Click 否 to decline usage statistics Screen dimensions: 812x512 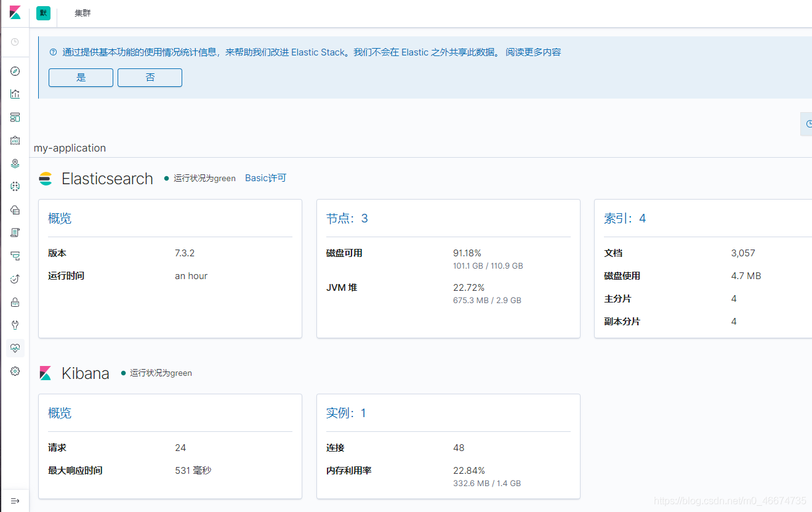tap(150, 78)
